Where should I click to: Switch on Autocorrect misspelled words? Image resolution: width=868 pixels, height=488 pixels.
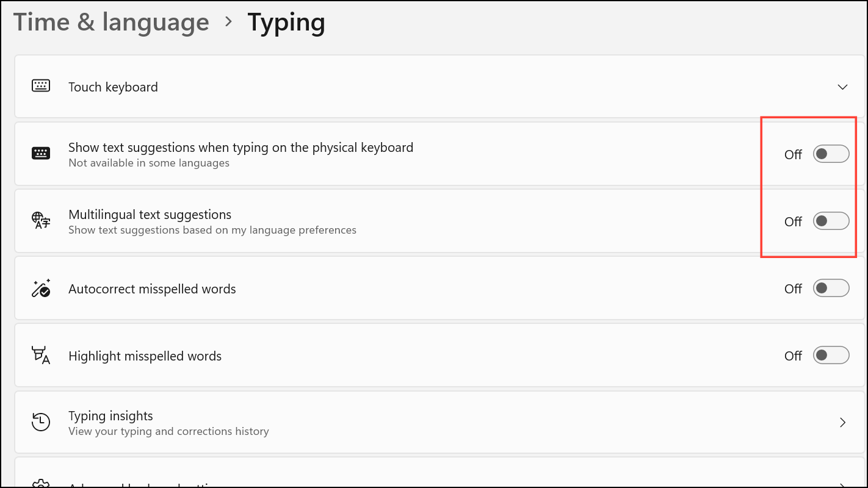(x=831, y=289)
